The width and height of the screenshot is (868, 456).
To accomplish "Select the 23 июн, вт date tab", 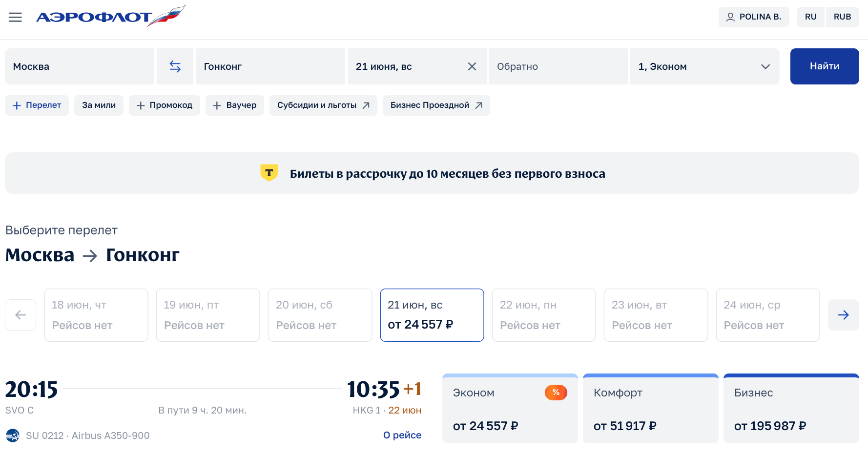I will (x=656, y=315).
